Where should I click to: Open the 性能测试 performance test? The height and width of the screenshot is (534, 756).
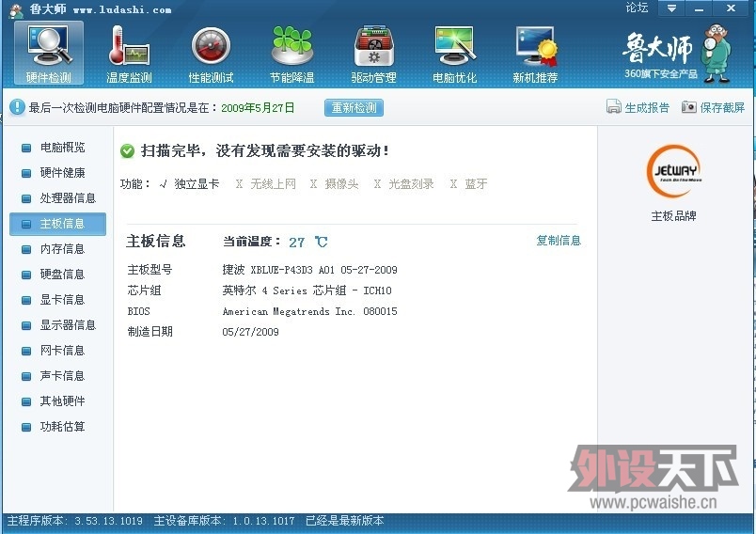pyautogui.click(x=211, y=54)
